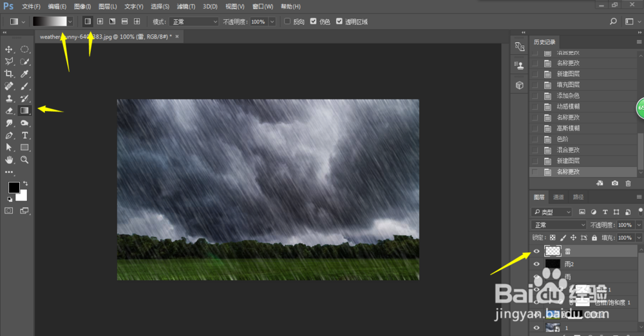Open the search icon in options bar

point(613,21)
